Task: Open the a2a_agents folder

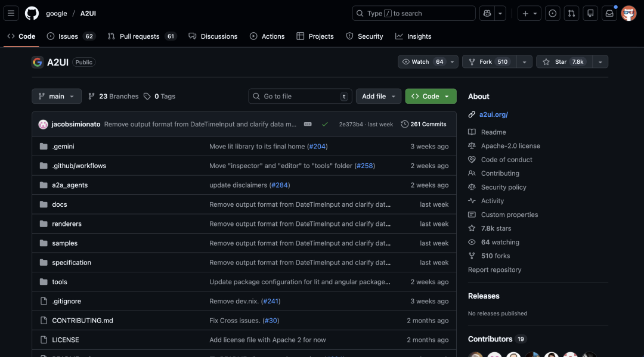Action: (70, 185)
